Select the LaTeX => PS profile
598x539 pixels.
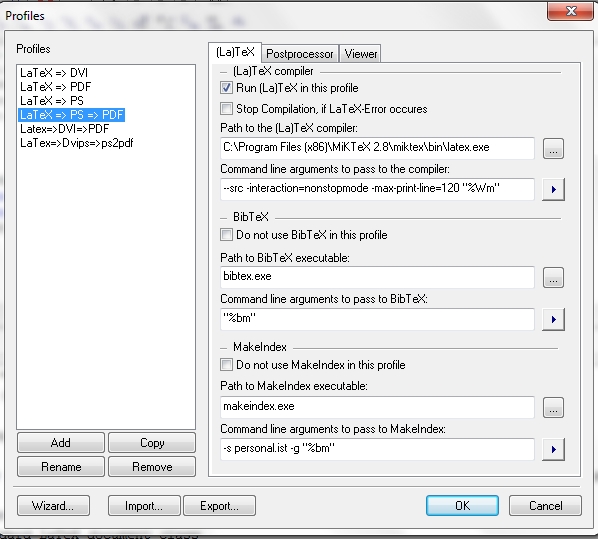[x=52, y=101]
